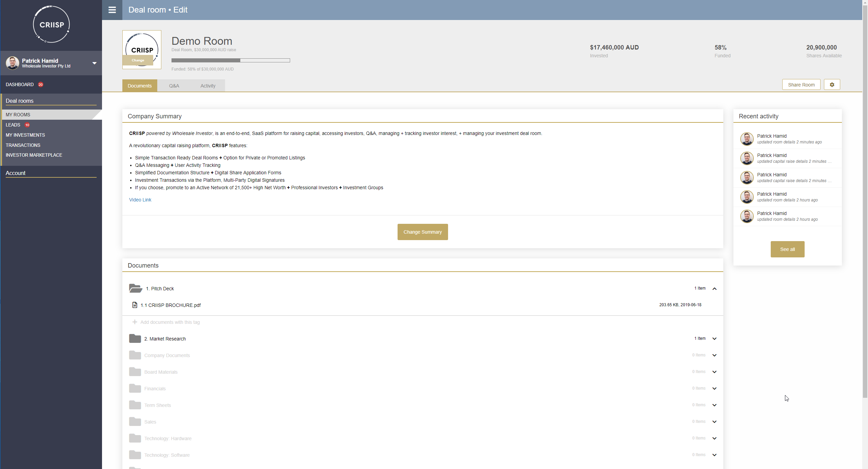Switch to the Activity tab
The height and width of the screenshot is (469, 868).
[208, 86]
